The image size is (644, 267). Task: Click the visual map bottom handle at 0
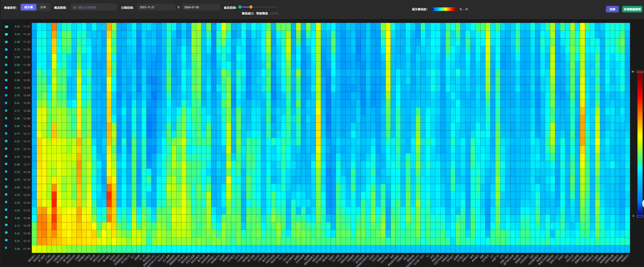[x=640, y=216]
